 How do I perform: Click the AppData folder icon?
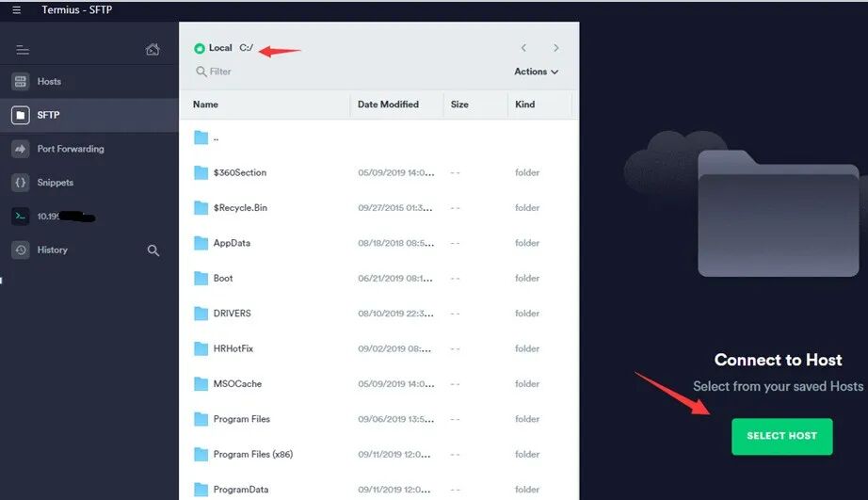201,243
